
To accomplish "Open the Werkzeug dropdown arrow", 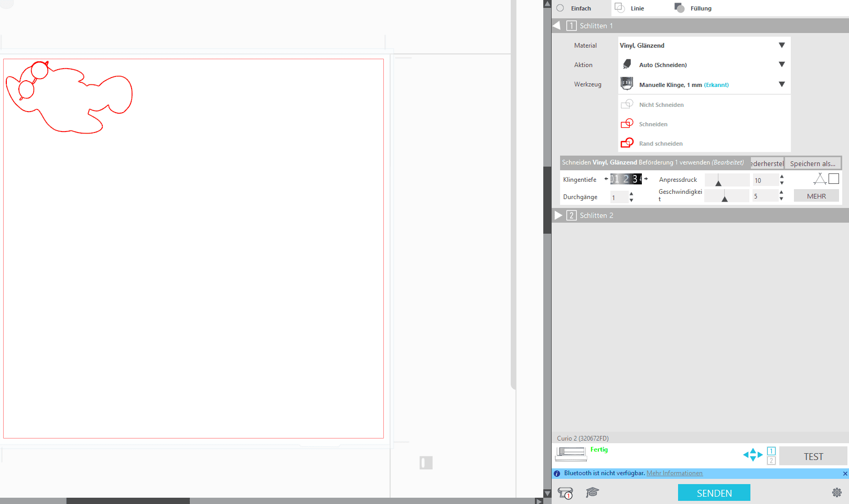I will (x=782, y=84).
